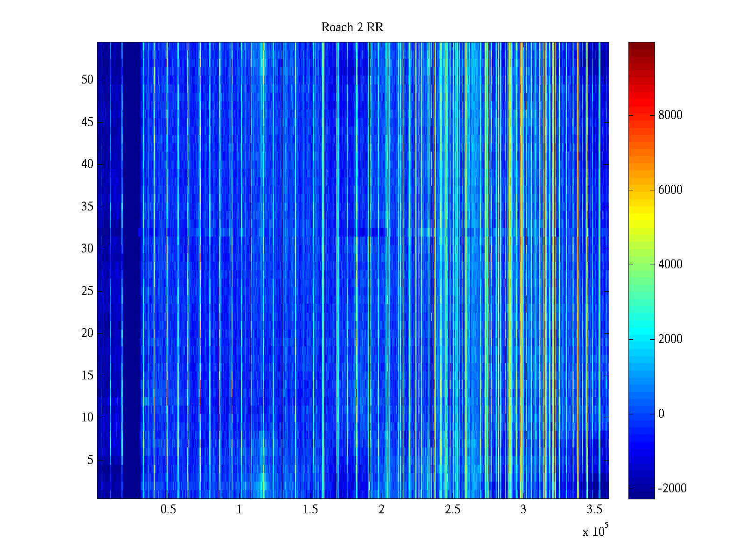
Task: Click the 'Roach 2 RR' plot title
Action: point(352,28)
